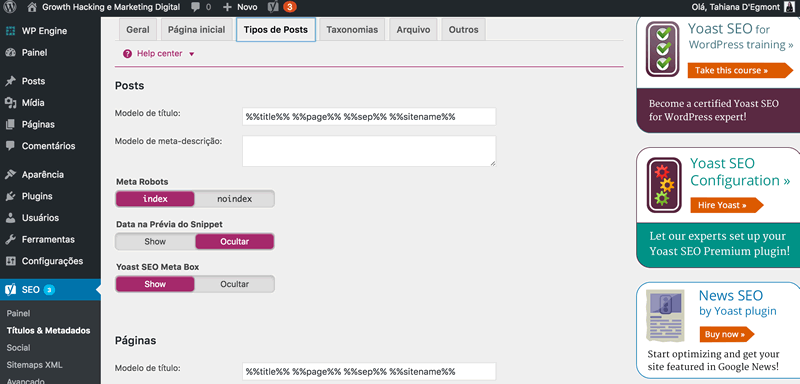
Task: Click the orange 3 notification badge
Action: click(x=289, y=7)
